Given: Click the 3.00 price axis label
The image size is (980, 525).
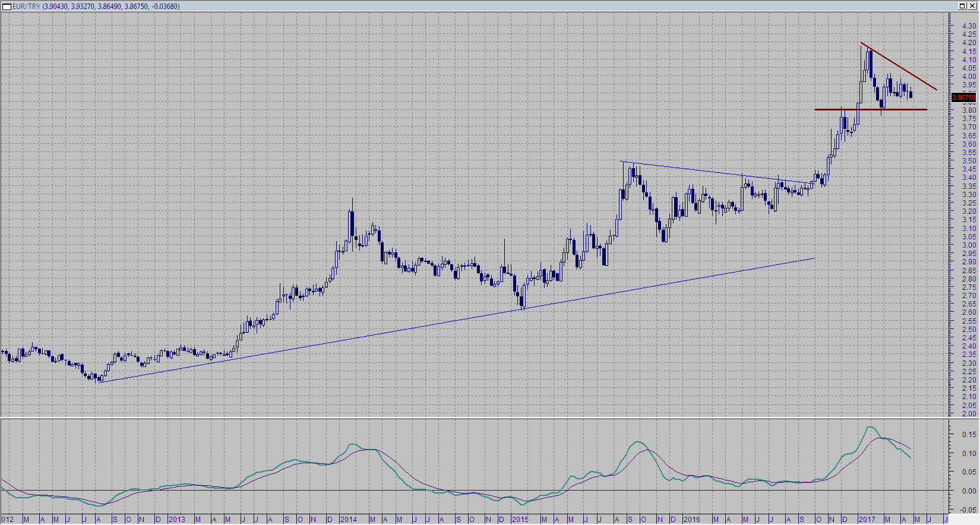Looking at the screenshot, I should tap(969, 245).
